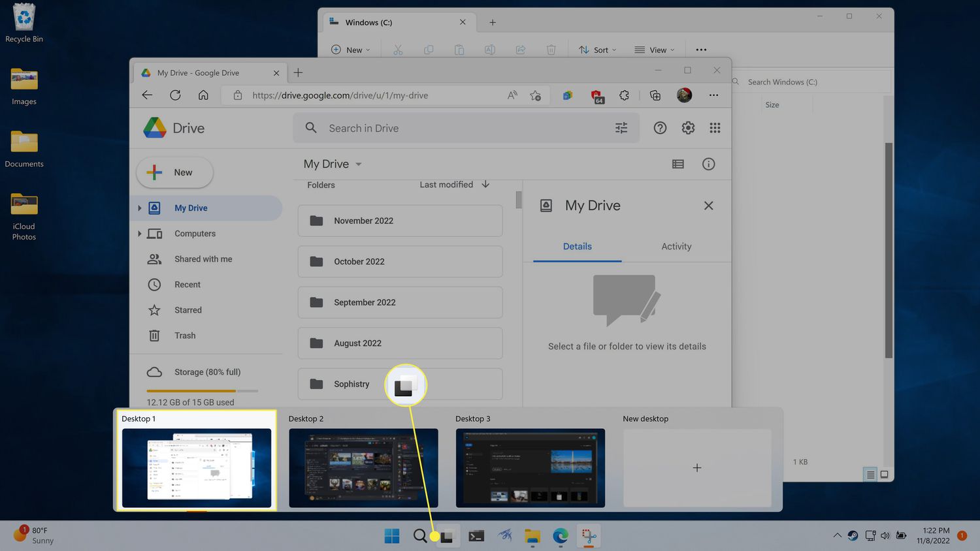Go to browser home page
The image size is (980, 551).
click(203, 95)
